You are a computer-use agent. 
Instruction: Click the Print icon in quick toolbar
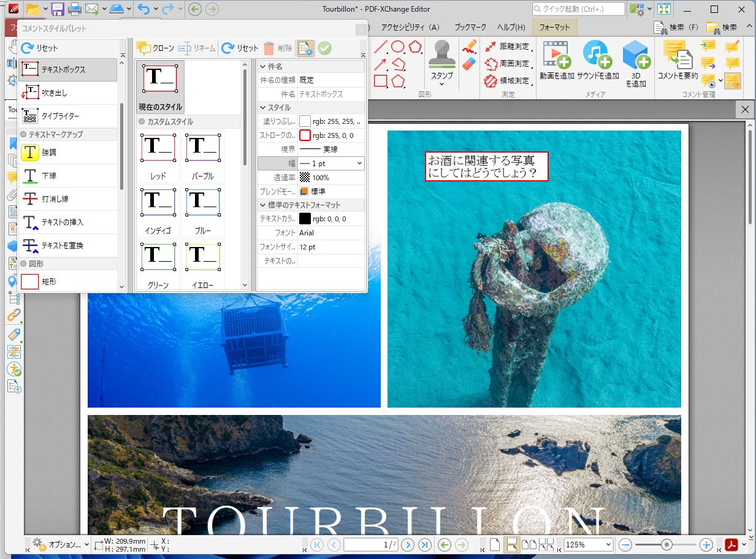coord(75,9)
